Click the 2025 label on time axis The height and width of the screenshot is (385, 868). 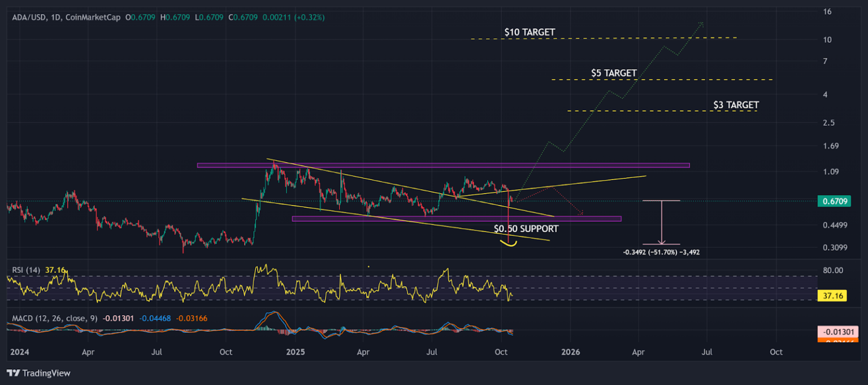[x=295, y=352]
